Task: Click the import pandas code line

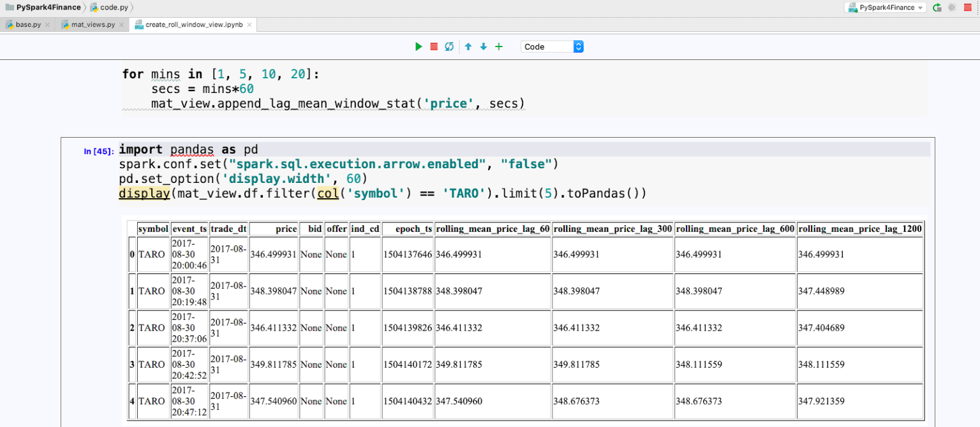Action: pos(188,149)
